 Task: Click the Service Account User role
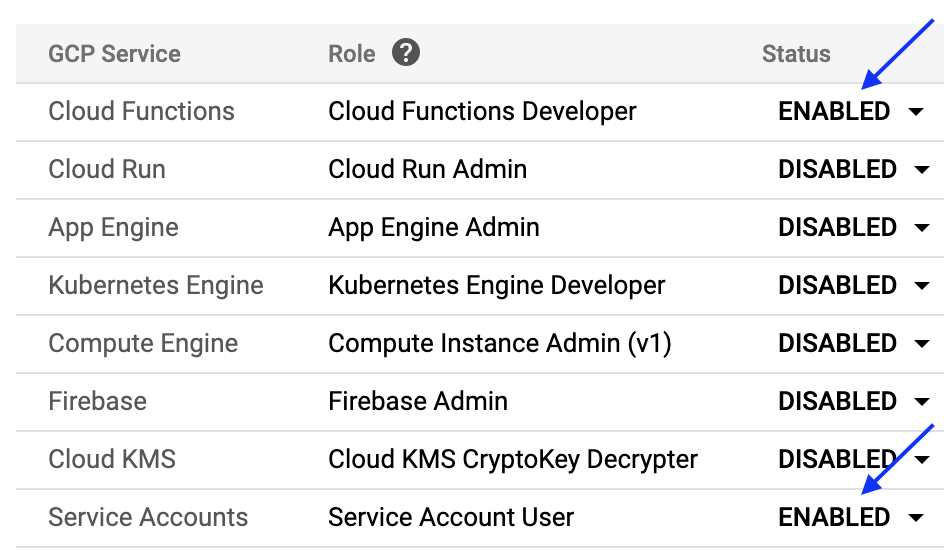[451, 517]
